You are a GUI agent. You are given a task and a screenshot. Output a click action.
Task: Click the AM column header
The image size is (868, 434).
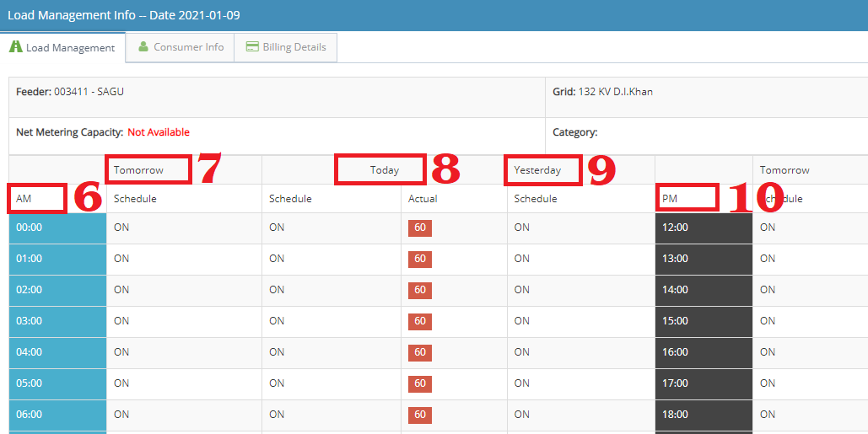[24, 199]
